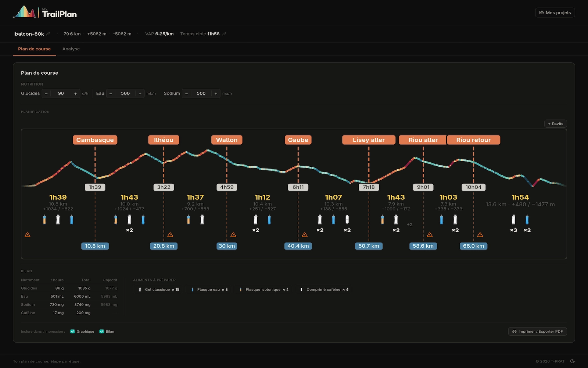Click warning triangle before Cambasque segment
588x368 pixels.
(28, 235)
